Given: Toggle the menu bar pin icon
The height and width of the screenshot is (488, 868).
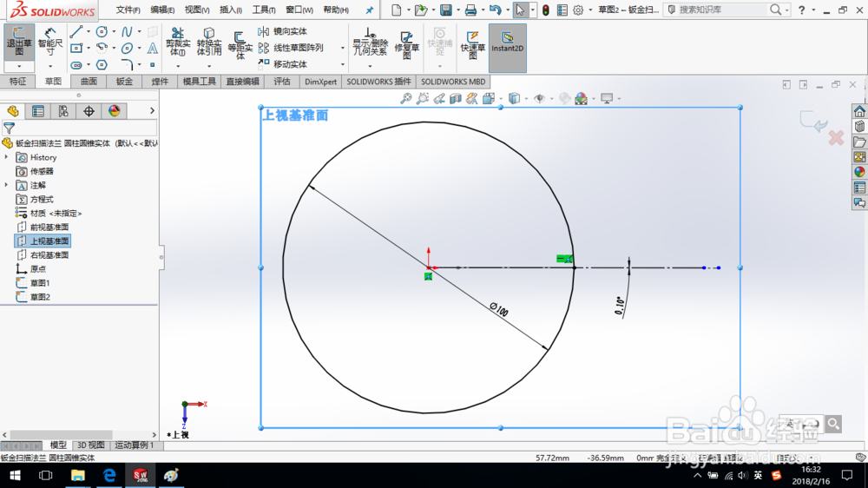Looking at the screenshot, I should point(369,10).
